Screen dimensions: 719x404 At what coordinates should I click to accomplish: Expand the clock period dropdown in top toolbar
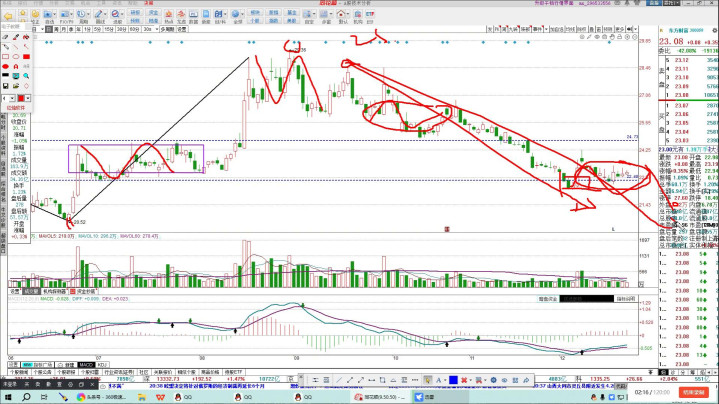point(88,15)
